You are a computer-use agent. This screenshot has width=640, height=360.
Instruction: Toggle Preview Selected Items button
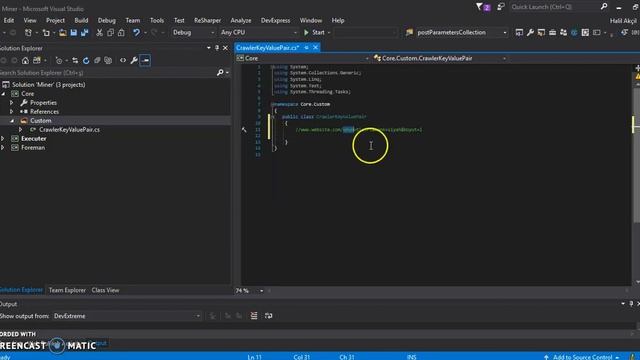(145, 60)
